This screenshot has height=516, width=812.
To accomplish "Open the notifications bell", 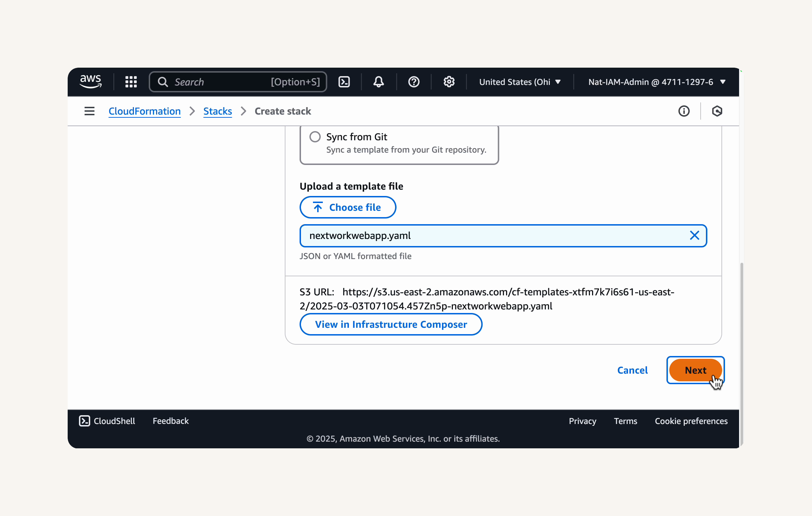I will pos(379,82).
